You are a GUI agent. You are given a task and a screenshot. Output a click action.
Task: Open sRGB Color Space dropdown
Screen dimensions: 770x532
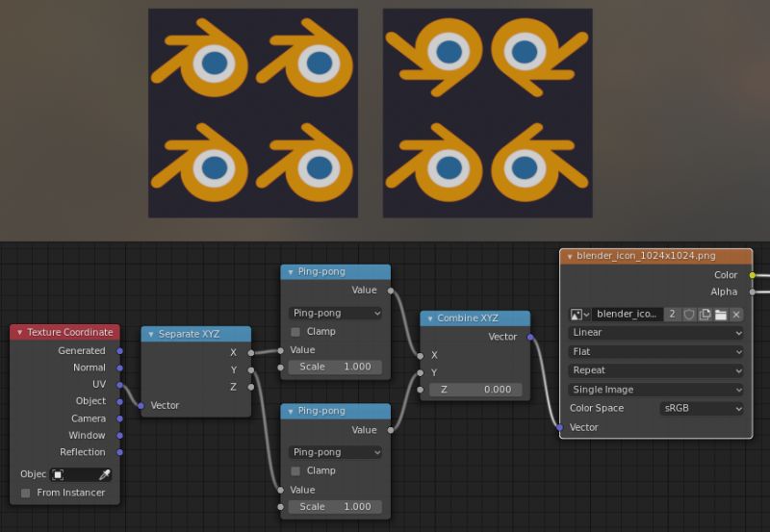(702, 408)
